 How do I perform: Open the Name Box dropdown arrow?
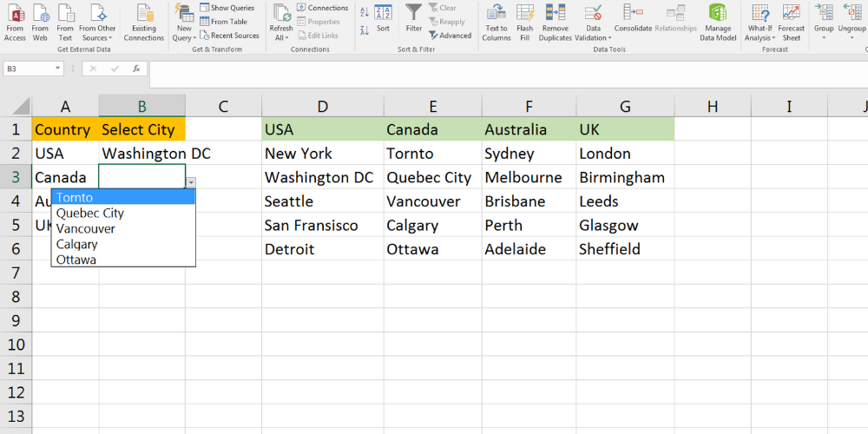pyautogui.click(x=58, y=69)
